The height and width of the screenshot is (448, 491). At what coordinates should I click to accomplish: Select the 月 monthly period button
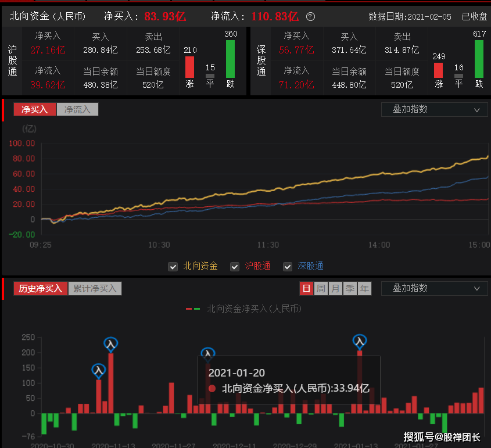pos(335,288)
